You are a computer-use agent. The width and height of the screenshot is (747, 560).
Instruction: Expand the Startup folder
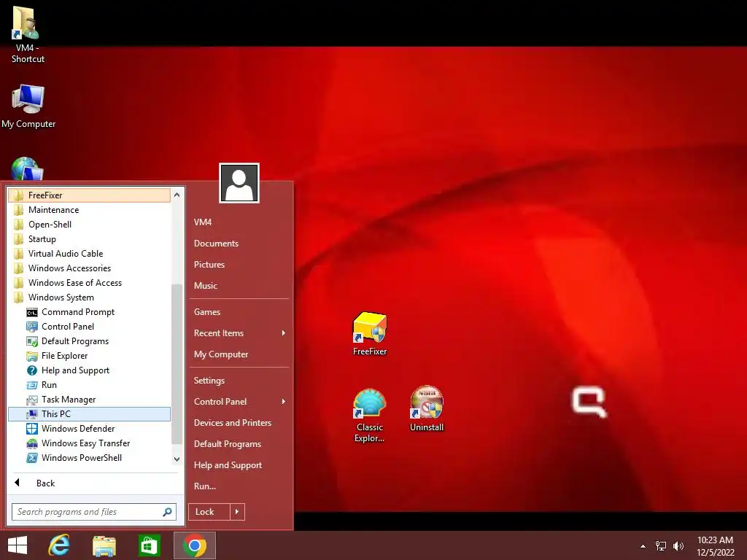89,239
